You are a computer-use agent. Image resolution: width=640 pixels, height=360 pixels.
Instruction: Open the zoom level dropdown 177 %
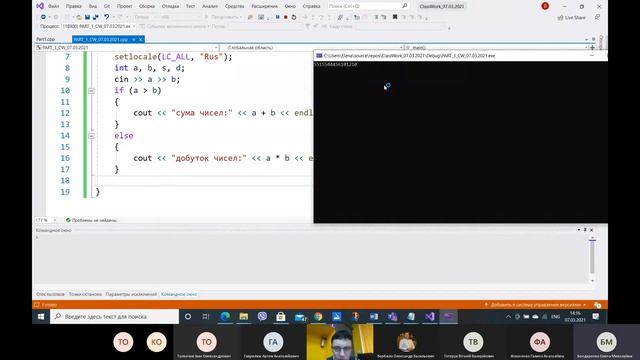[x=46, y=220]
